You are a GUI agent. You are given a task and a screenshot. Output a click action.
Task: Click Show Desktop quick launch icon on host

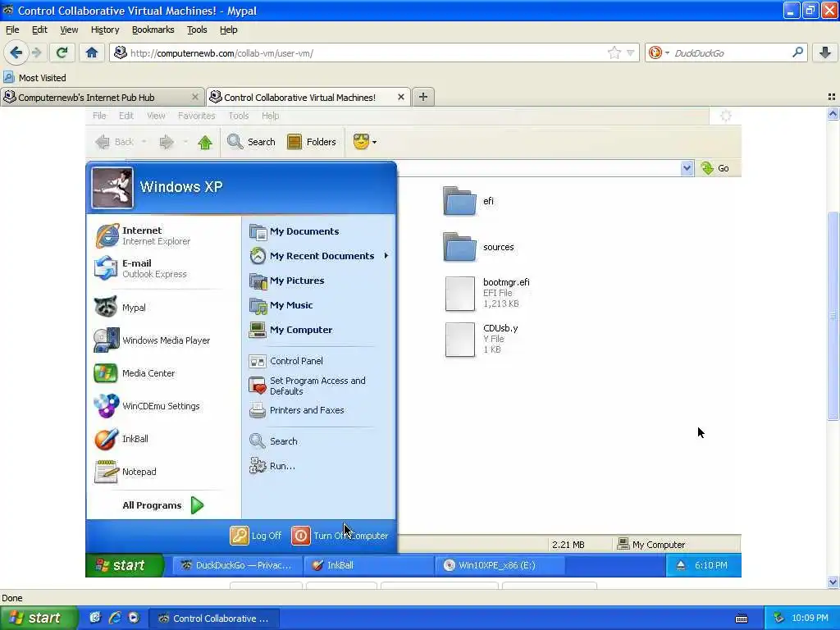[95, 618]
